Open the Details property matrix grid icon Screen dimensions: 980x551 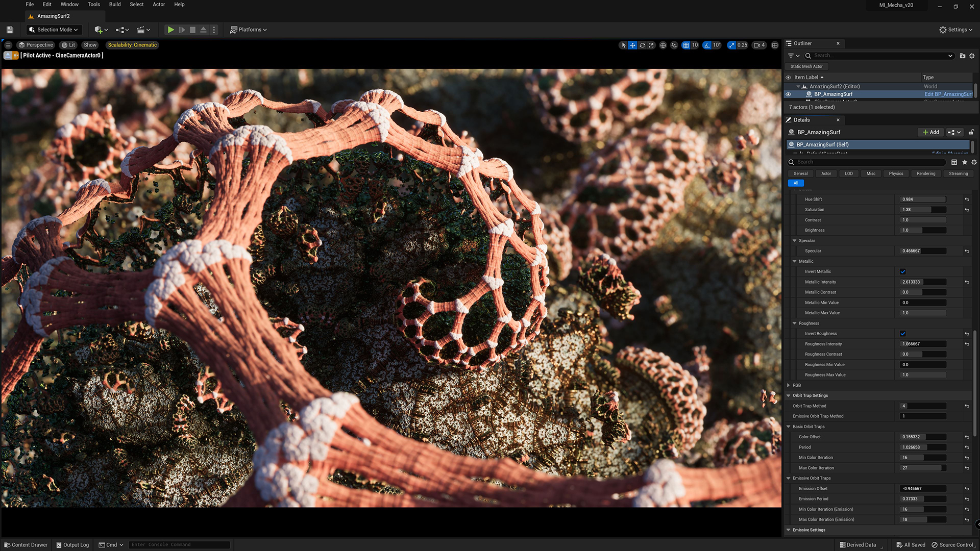coord(954,162)
